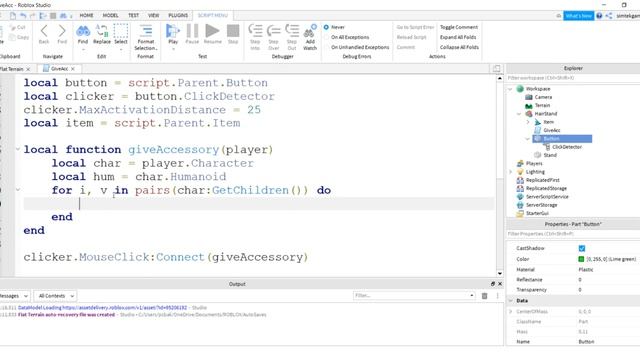This screenshot has height=360, width=640.
Task: Click the code editor scroll down arrow
Action: [x=500, y=273]
